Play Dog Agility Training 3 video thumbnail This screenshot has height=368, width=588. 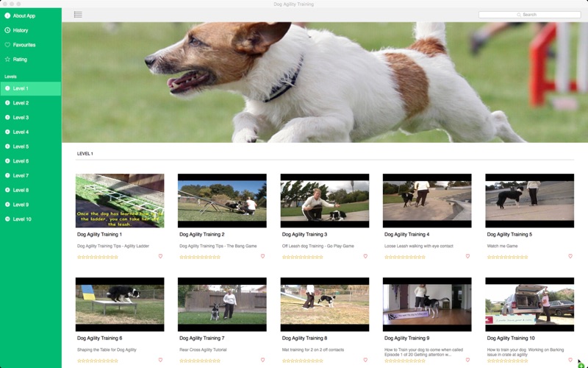tap(325, 200)
